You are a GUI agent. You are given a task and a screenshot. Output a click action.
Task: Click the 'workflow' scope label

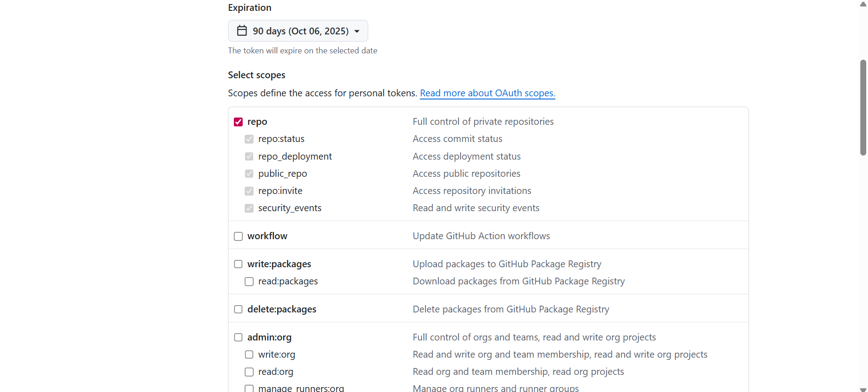coord(267,236)
